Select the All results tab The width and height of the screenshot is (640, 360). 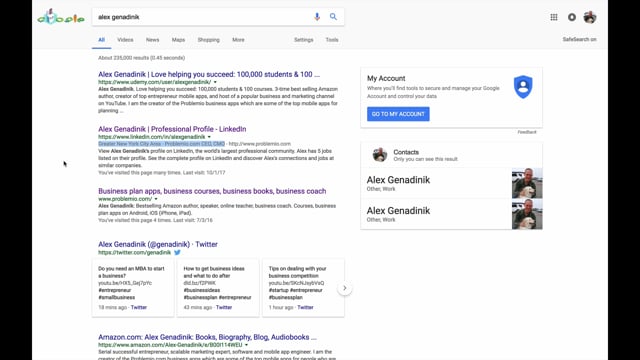click(x=101, y=40)
